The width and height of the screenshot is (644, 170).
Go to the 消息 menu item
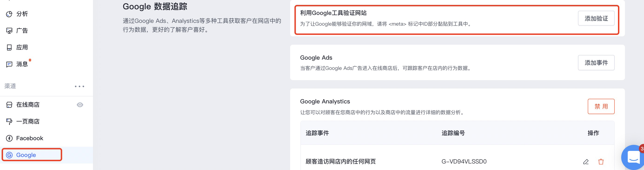pos(22,64)
